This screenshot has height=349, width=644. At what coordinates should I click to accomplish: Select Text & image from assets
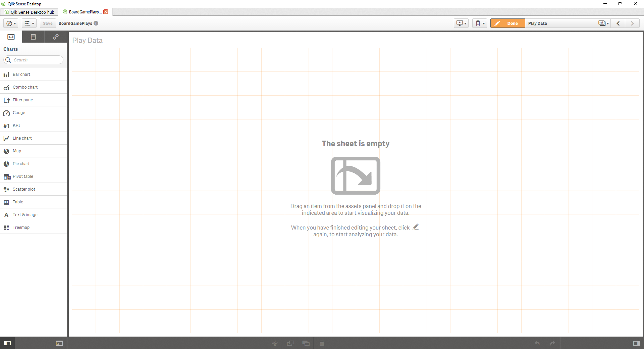[34, 215]
